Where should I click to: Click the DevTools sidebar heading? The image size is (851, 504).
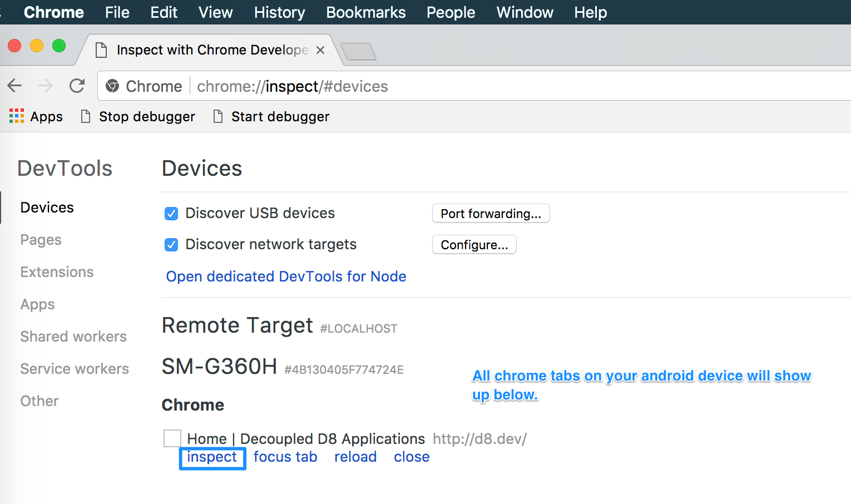point(65,169)
